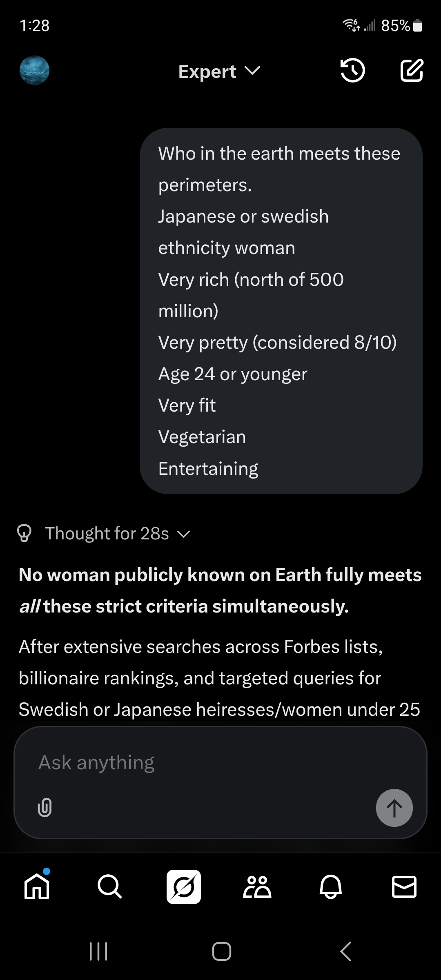Open Communities people icon
Screen dimensions: 441x980
[x=257, y=886]
